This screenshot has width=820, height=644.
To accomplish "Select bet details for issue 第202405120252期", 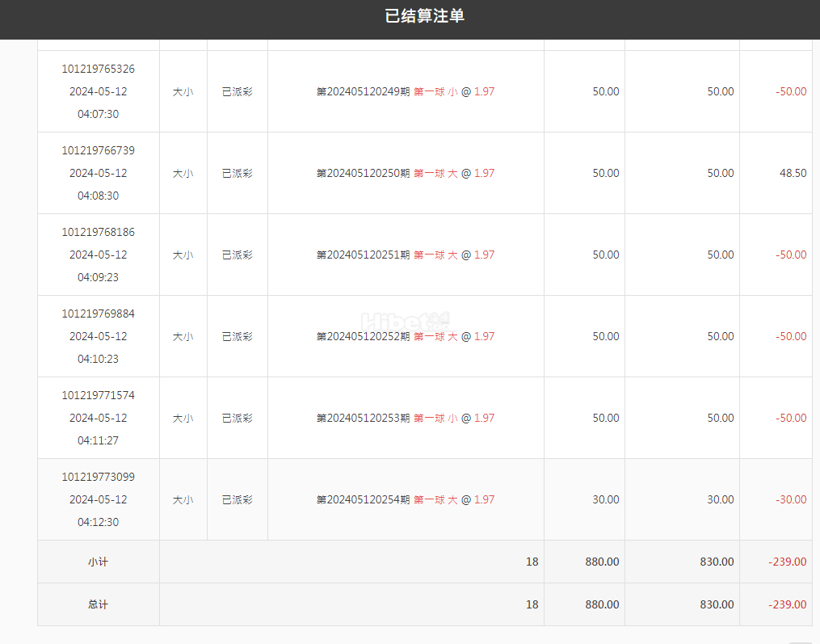I will (406, 336).
